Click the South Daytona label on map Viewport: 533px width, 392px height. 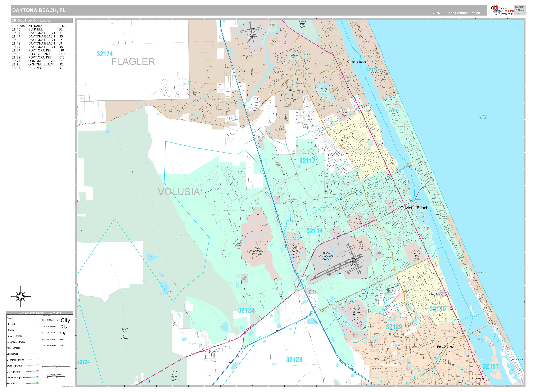(x=436, y=294)
